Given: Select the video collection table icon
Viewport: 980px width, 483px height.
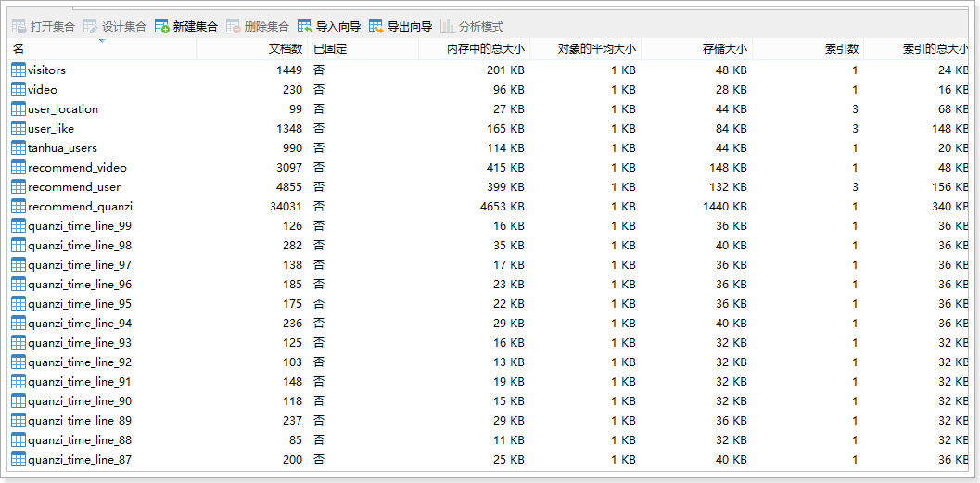Looking at the screenshot, I should (x=19, y=89).
